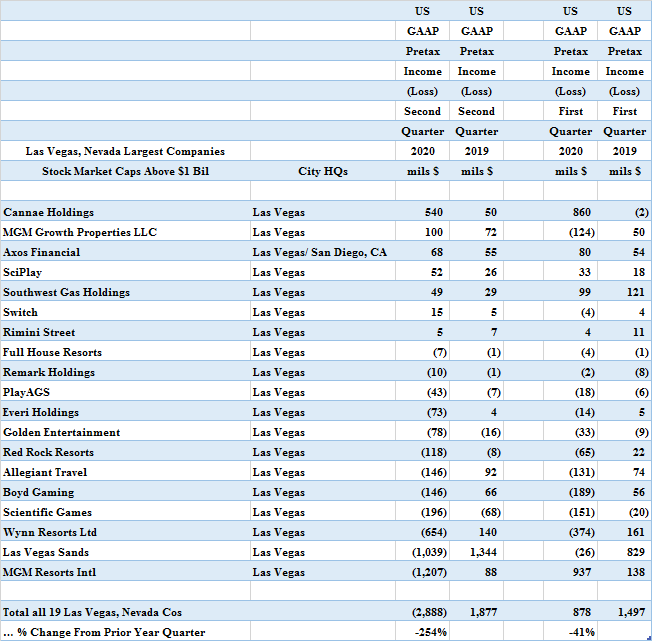Viewport: 652px width, 641px height.
Task: Select the 1,344 Las Vegas Sands value
Action: pos(484,552)
